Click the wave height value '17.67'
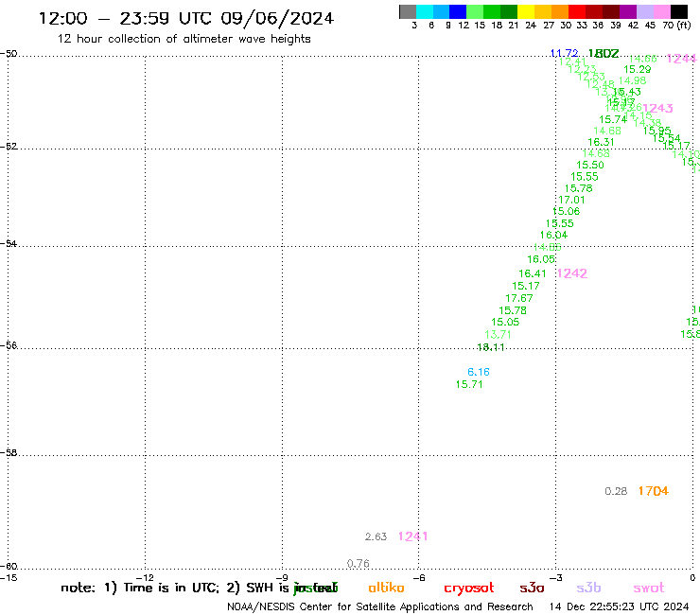Viewport: 700px width, 615px height. coord(519,298)
